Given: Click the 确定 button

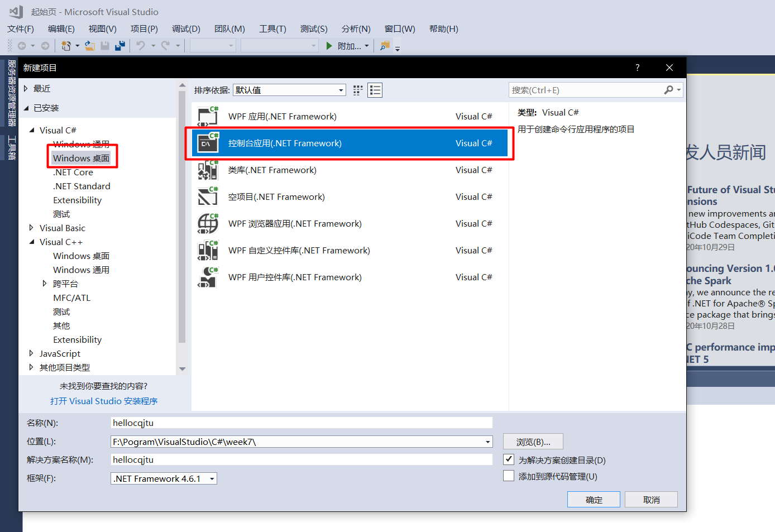Looking at the screenshot, I should tap(594, 500).
